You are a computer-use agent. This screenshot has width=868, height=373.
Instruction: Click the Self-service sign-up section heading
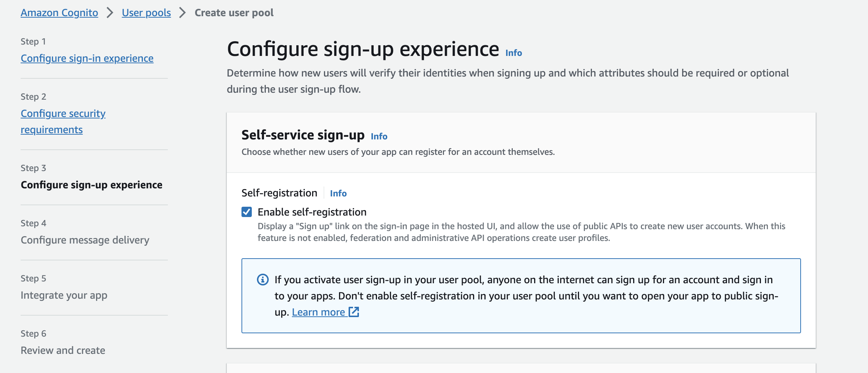coord(303,135)
